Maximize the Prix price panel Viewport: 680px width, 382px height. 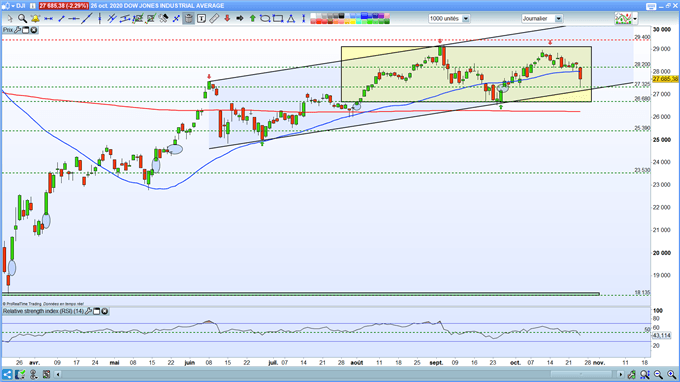click(26, 30)
